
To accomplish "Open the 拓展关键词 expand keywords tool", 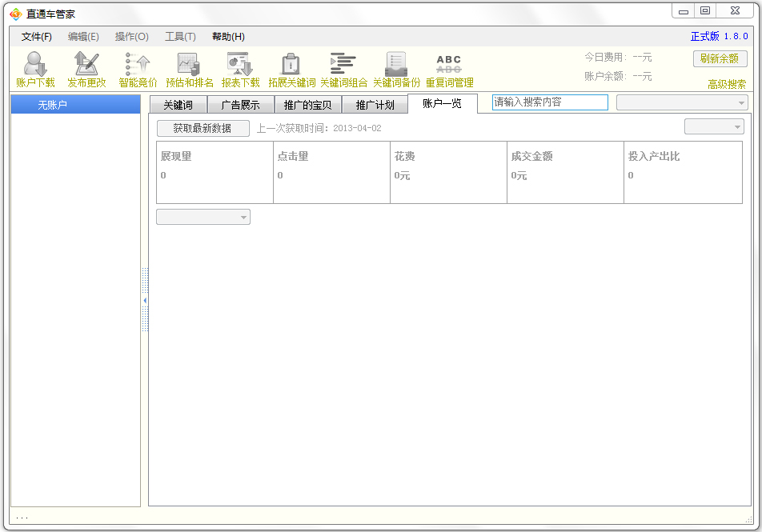I will click(x=291, y=70).
